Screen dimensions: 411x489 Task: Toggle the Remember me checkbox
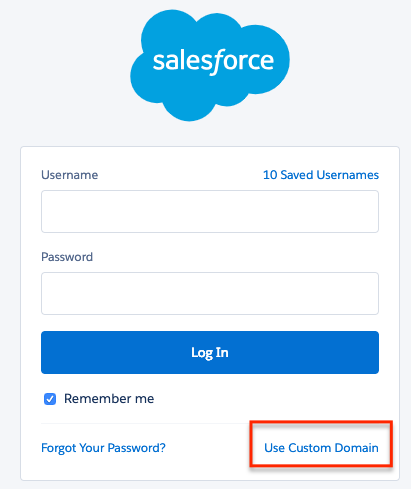pyautogui.click(x=50, y=399)
